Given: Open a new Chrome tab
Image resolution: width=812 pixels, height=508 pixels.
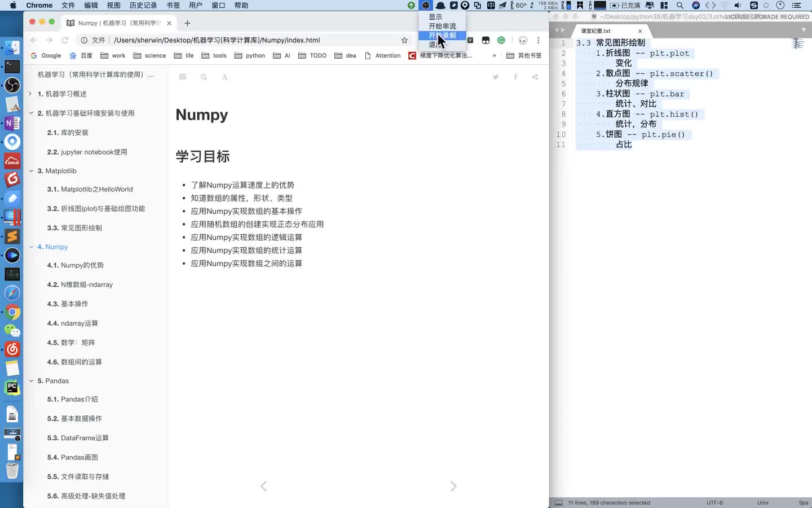Looking at the screenshot, I should tap(187, 23).
